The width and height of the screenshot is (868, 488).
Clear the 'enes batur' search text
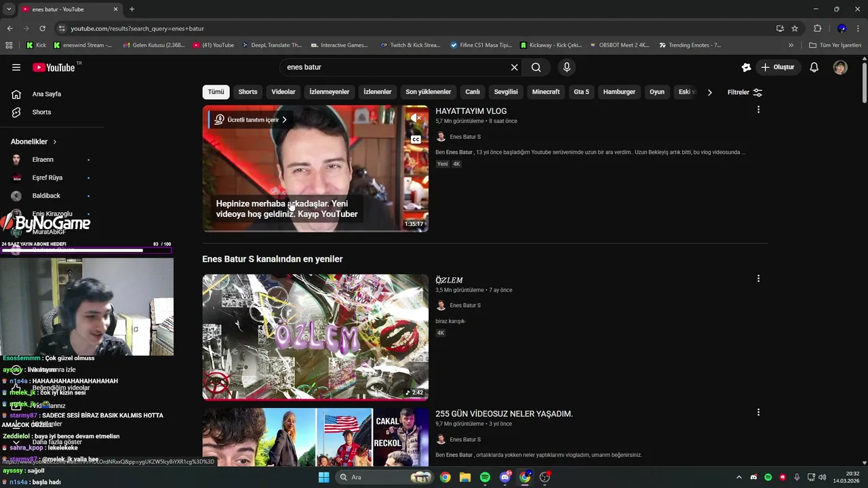click(x=514, y=67)
